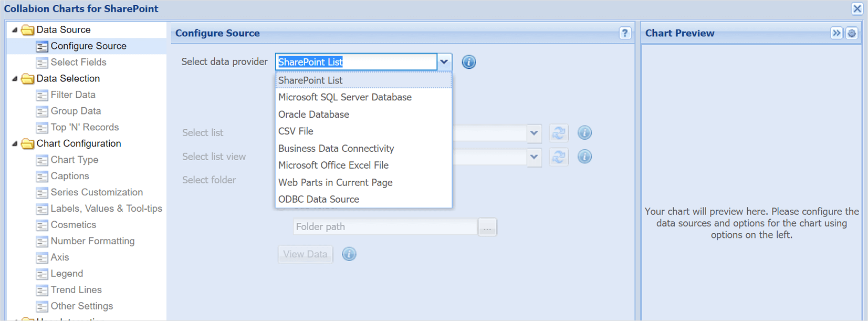Screen dimensions: 868x321
Task: Show info for Select list view field
Action: tap(584, 157)
